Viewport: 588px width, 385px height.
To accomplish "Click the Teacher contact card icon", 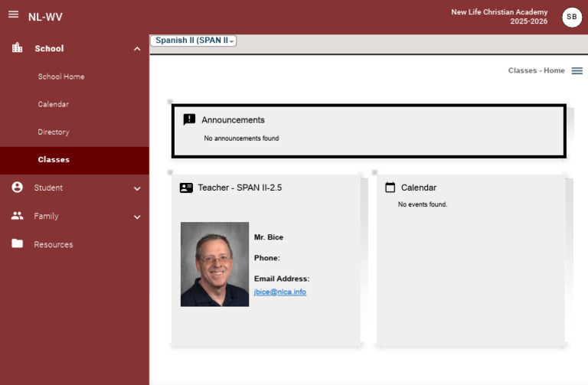I will click(186, 188).
